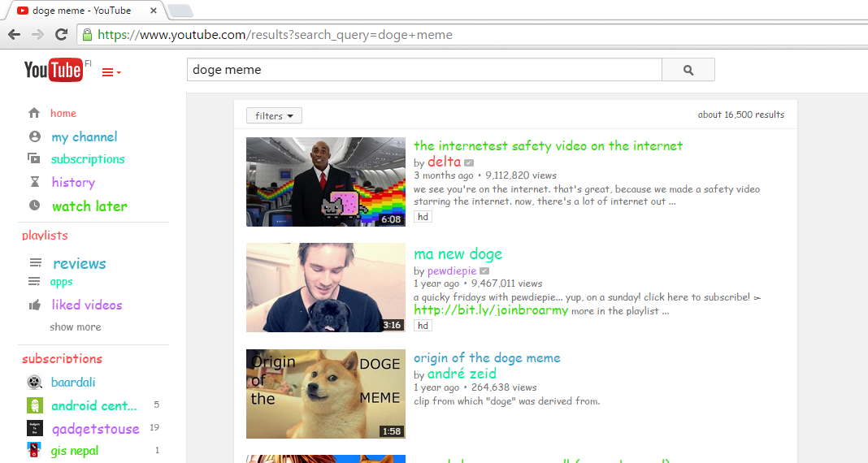Click the liked videos thumbs-up icon
This screenshot has width=868, height=463.
pyautogui.click(x=34, y=305)
